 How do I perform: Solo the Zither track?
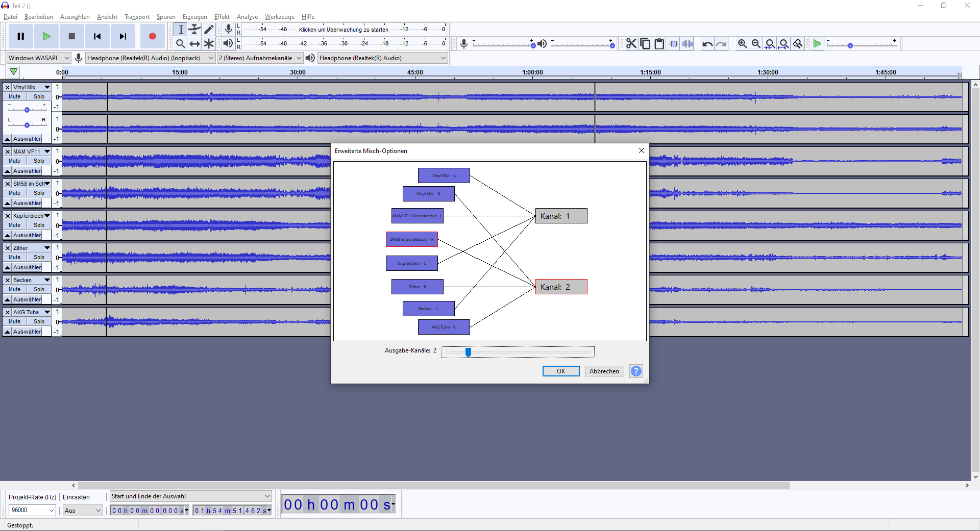click(x=39, y=257)
